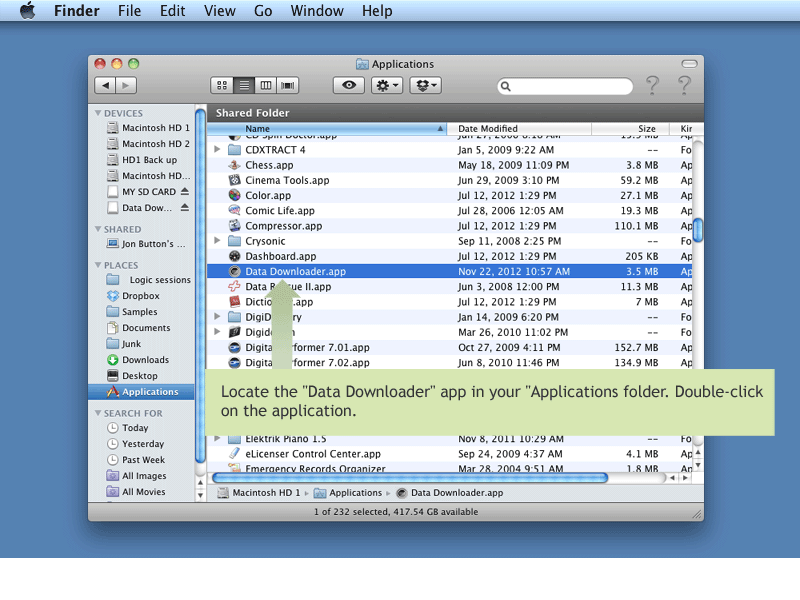Image resolution: width=800 pixels, height=600 pixels.
Task: Open the View menu
Action: point(220,11)
